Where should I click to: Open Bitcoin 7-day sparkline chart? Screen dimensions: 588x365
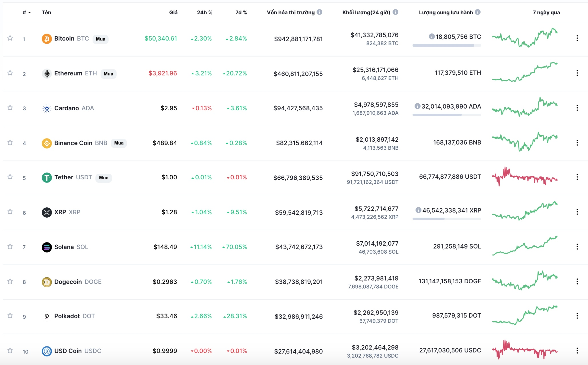pos(525,37)
